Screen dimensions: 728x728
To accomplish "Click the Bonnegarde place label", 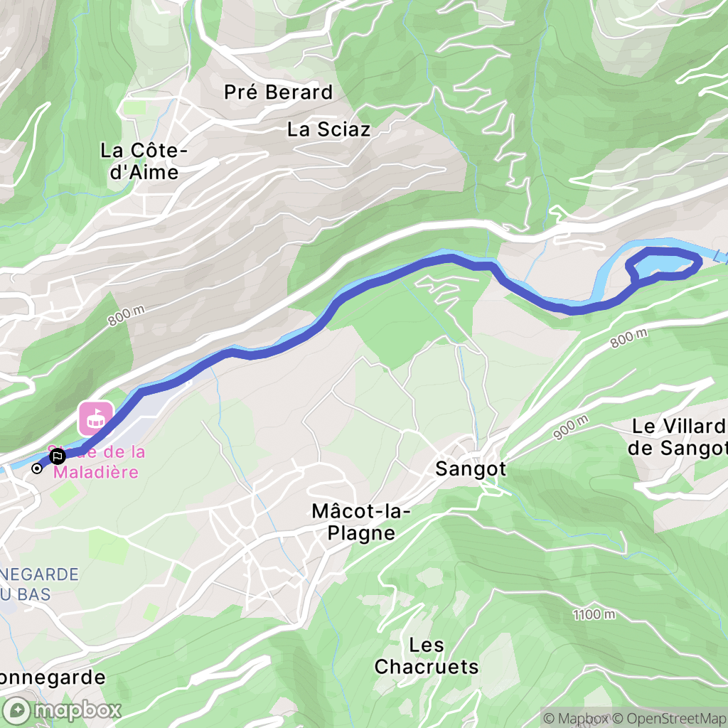I will [x=52, y=678].
